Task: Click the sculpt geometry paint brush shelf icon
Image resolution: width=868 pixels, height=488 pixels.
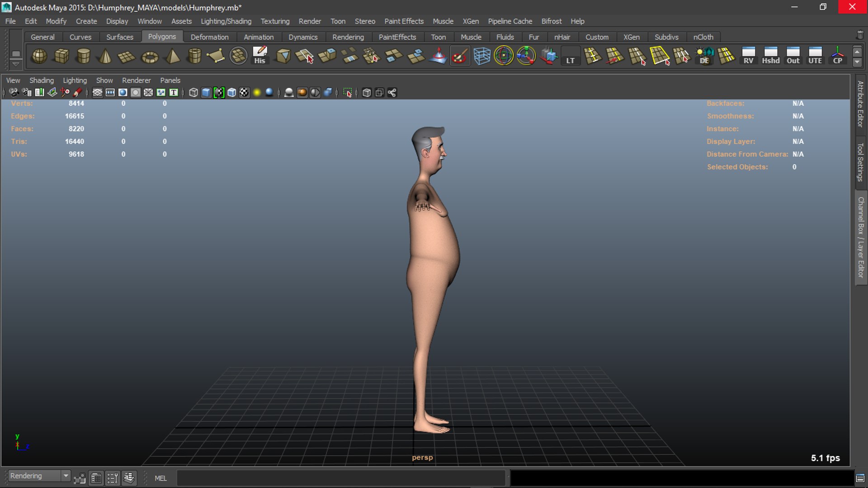Action: pos(460,56)
